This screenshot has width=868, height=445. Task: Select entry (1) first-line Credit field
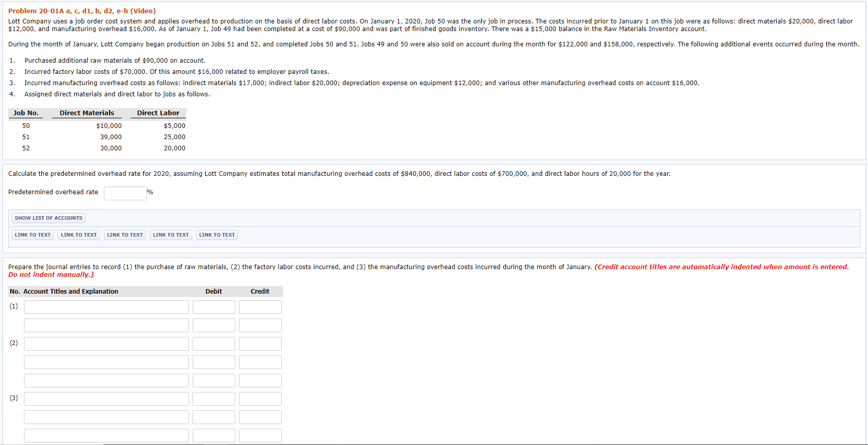pos(260,307)
